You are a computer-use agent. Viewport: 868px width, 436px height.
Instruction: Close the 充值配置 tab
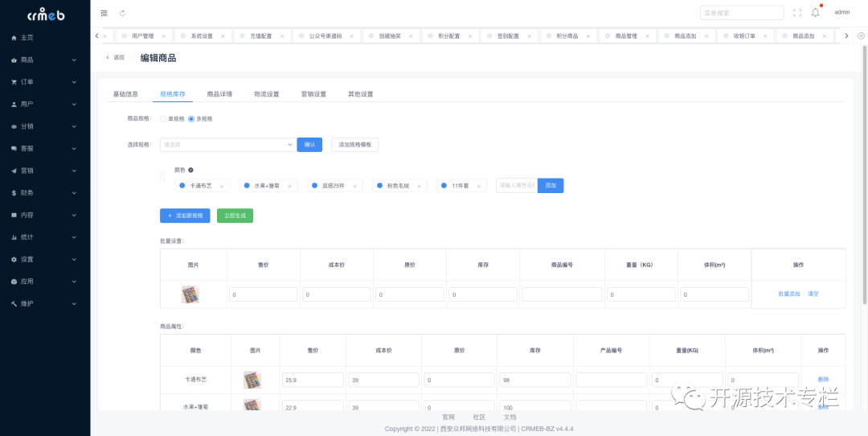282,36
